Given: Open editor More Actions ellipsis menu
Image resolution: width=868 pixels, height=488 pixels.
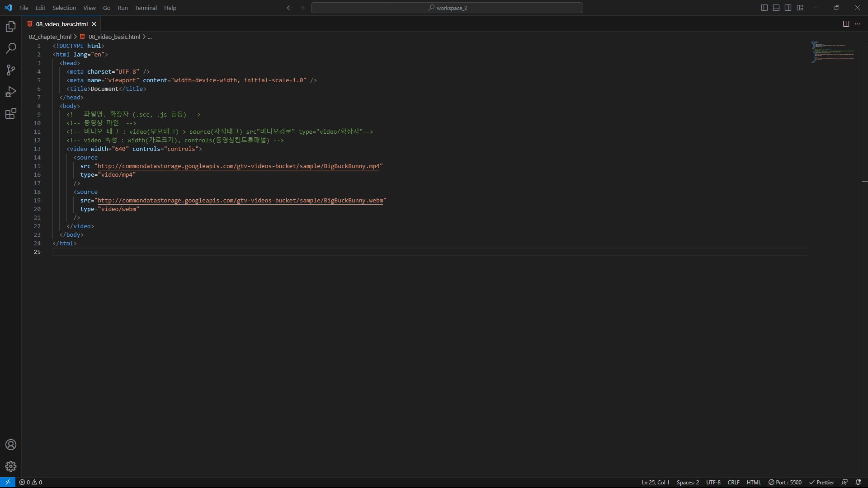Looking at the screenshot, I should [x=858, y=24].
